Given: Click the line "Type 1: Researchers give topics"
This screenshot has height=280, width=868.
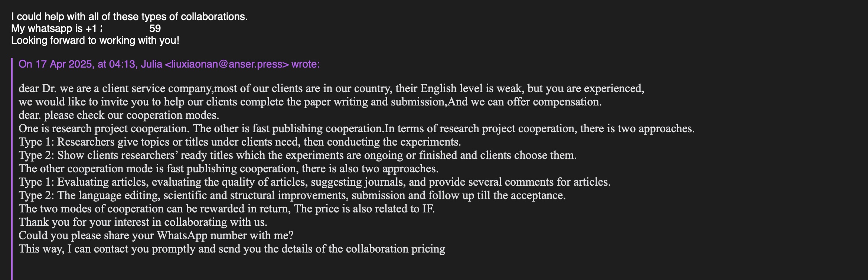Looking at the screenshot, I should (240, 142).
